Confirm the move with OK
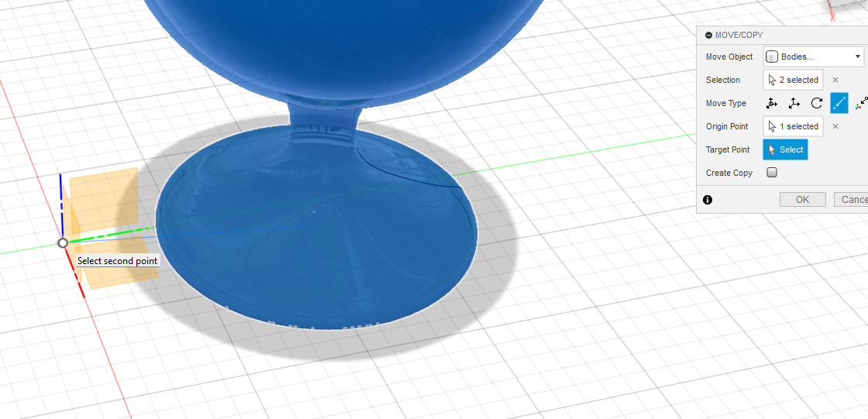Image resolution: width=868 pixels, height=419 pixels. (x=803, y=200)
